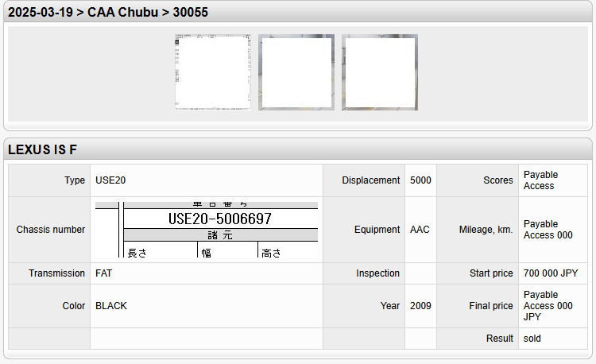Open the third car photo thumbnail
This screenshot has height=364, width=596.
point(380,72)
